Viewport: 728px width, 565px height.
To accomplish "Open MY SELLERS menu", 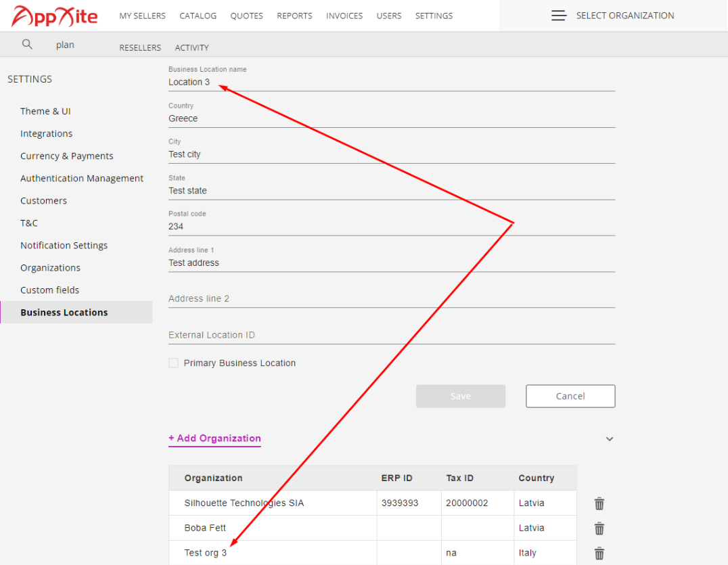I will click(x=142, y=16).
